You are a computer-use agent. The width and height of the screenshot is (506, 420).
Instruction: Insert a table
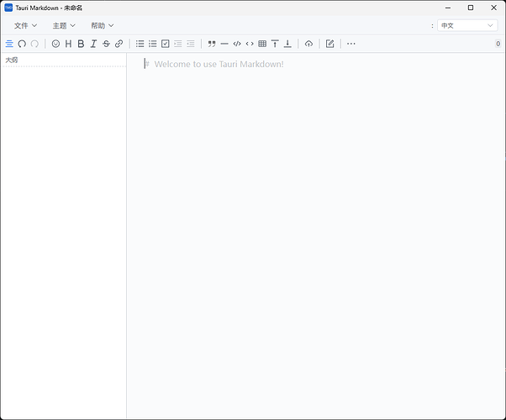(x=262, y=44)
